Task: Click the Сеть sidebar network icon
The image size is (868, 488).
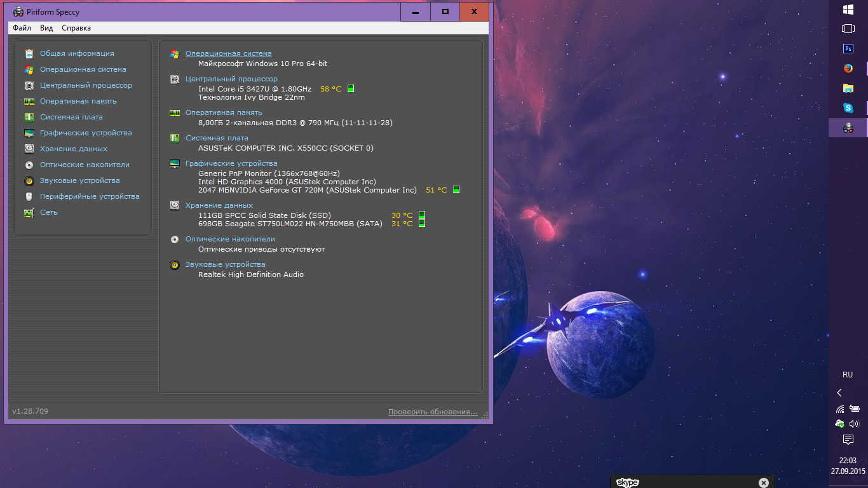Action: 29,212
